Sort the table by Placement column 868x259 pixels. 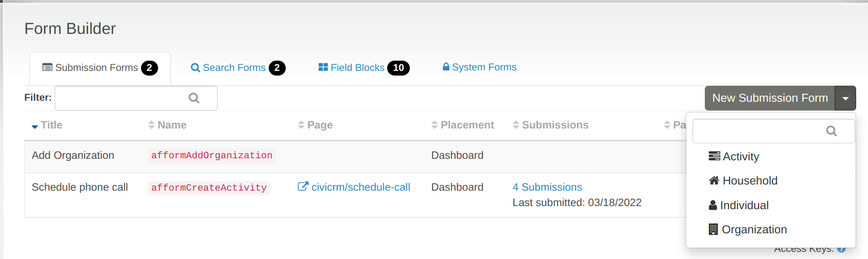[x=466, y=125]
